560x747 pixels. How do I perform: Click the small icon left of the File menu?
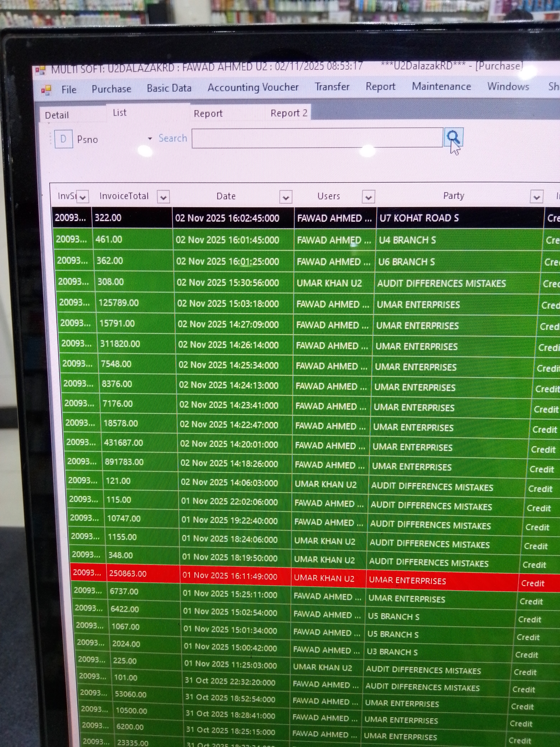pyautogui.click(x=46, y=90)
